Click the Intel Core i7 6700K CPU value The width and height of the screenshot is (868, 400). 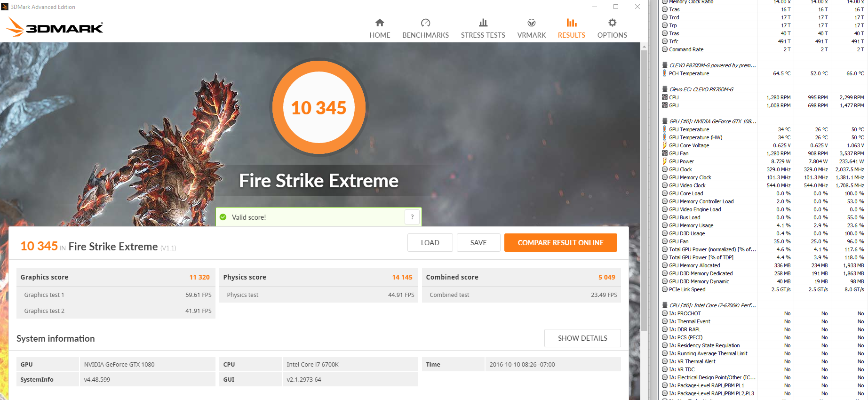(x=312, y=364)
